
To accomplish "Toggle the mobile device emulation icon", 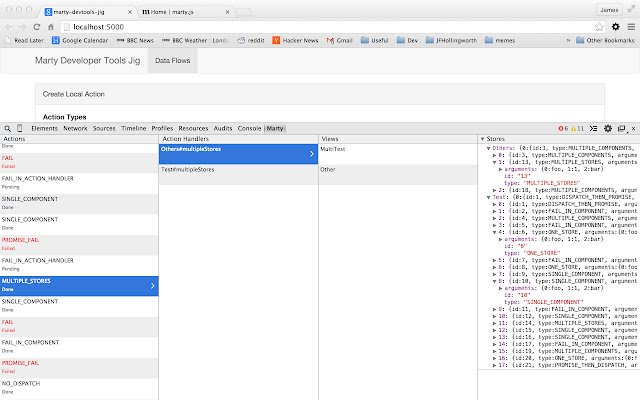I will pyautogui.click(x=20, y=129).
